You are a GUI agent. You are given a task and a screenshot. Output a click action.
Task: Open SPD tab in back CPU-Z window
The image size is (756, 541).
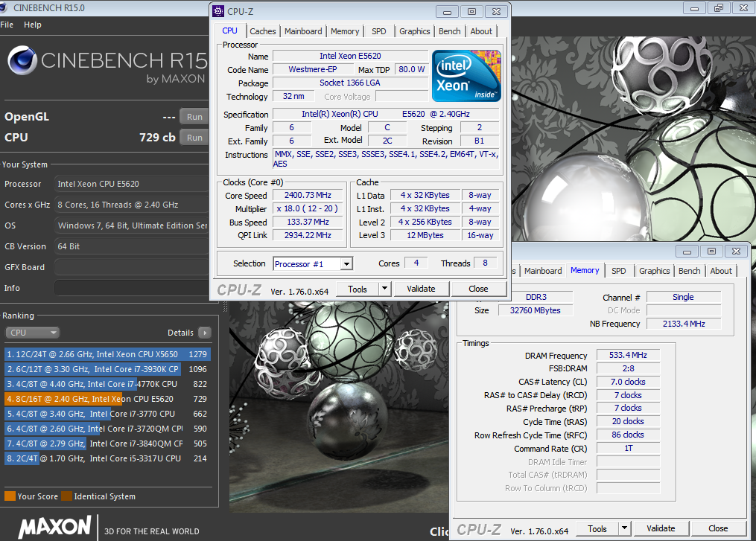pyautogui.click(x=619, y=271)
